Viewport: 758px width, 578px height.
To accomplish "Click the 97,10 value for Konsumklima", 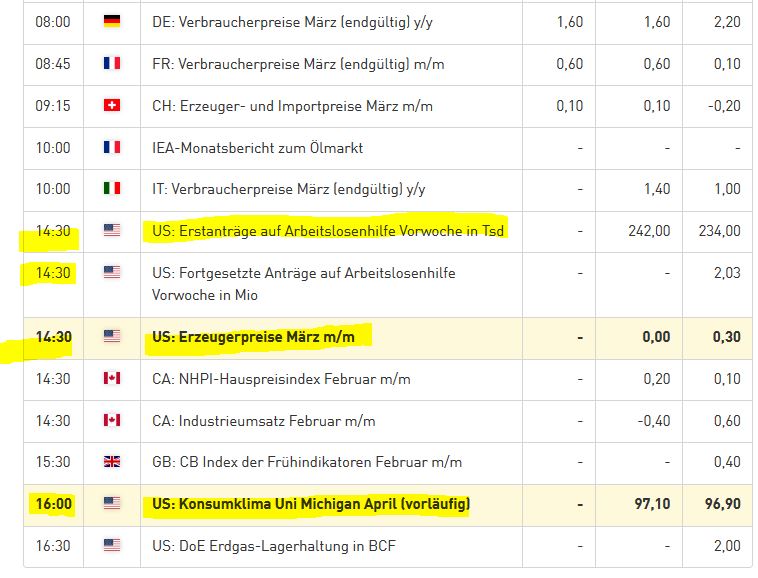I will coord(653,504).
